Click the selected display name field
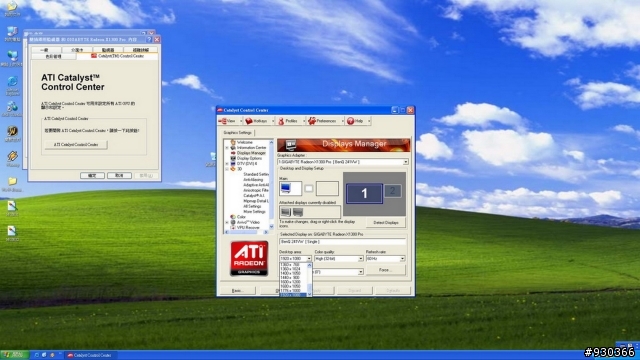Screen dimensions: 640x360 343,242
